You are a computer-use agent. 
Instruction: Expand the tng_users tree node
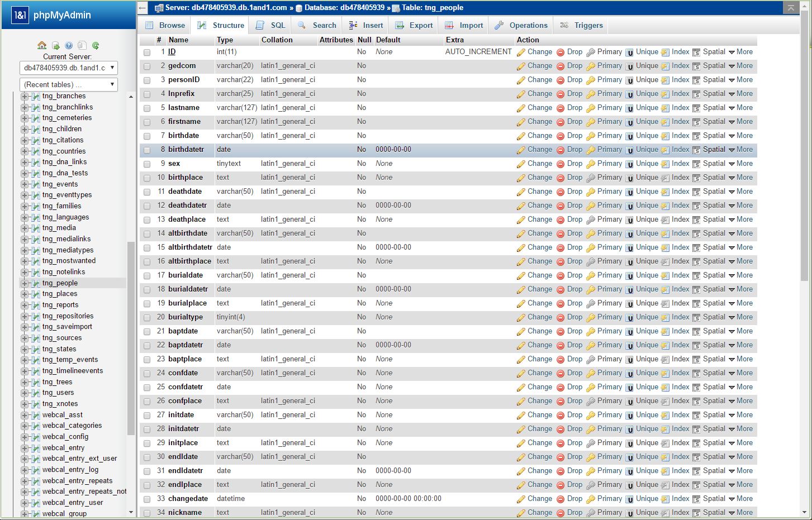coord(24,393)
